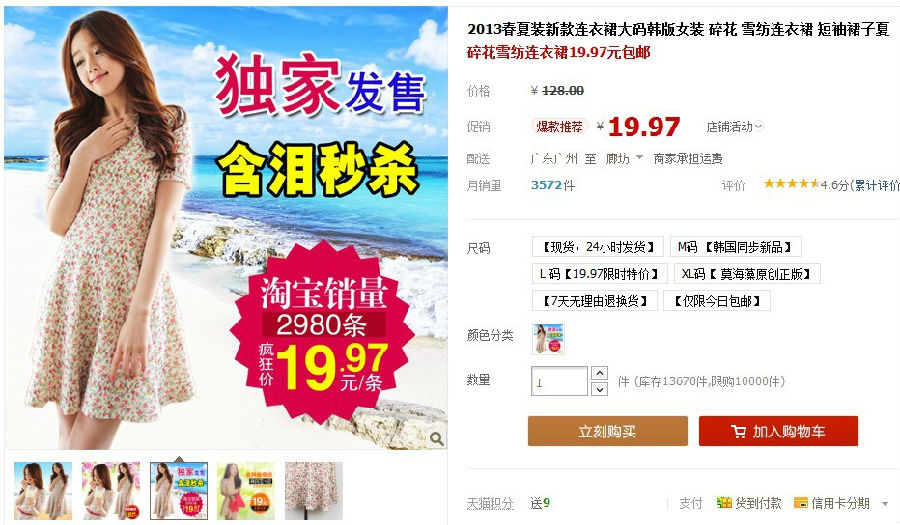Expand the payment options arrow at far right
Image resolution: width=900 pixels, height=525 pixels.
885,504
